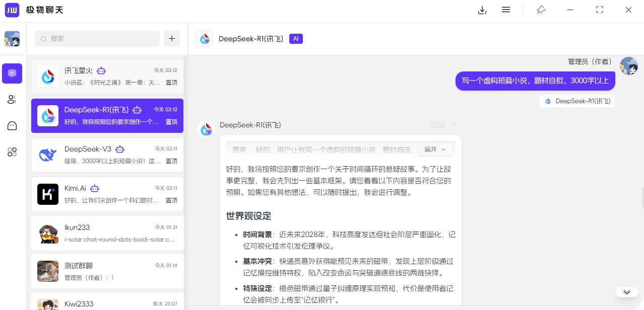Open the Kiwi2333 conversation
Image resolution: width=644 pixels, height=310 pixels.
click(x=107, y=301)
